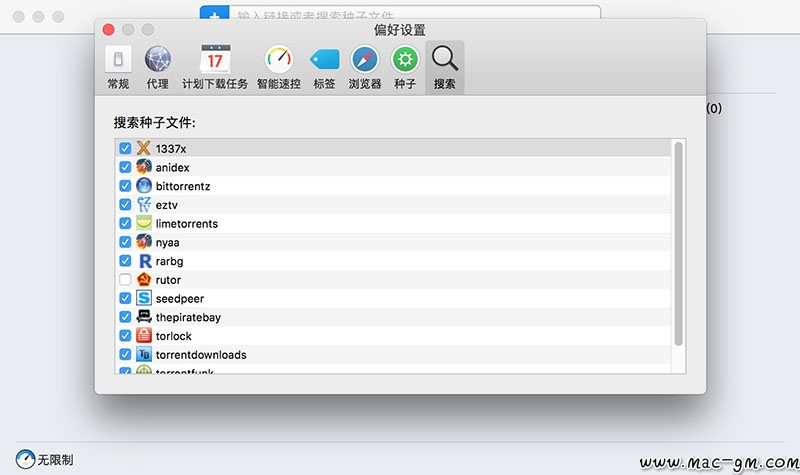Select the bittorrentz row text
The width and height of the screenshot is (800, 475).
tap(183, 186)
